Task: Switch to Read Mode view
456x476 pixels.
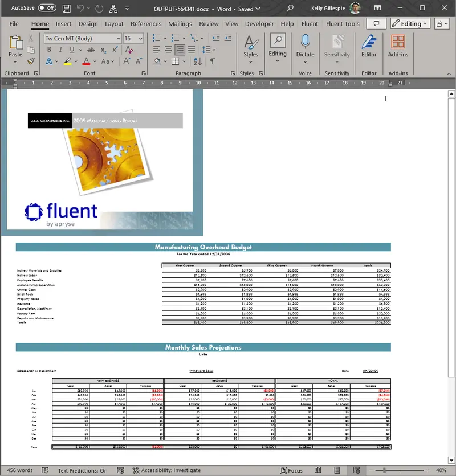Action: tap(317, 470)
